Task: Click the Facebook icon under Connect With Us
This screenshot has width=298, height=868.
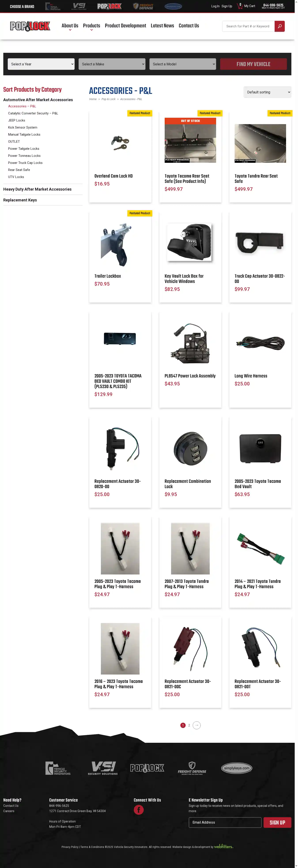Action: [x=139, y=810]
